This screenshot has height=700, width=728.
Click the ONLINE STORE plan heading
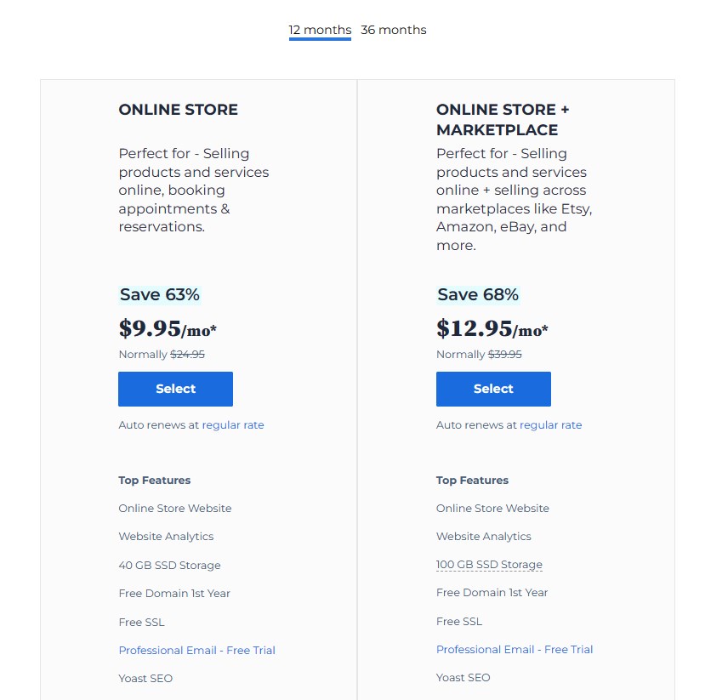178,110
